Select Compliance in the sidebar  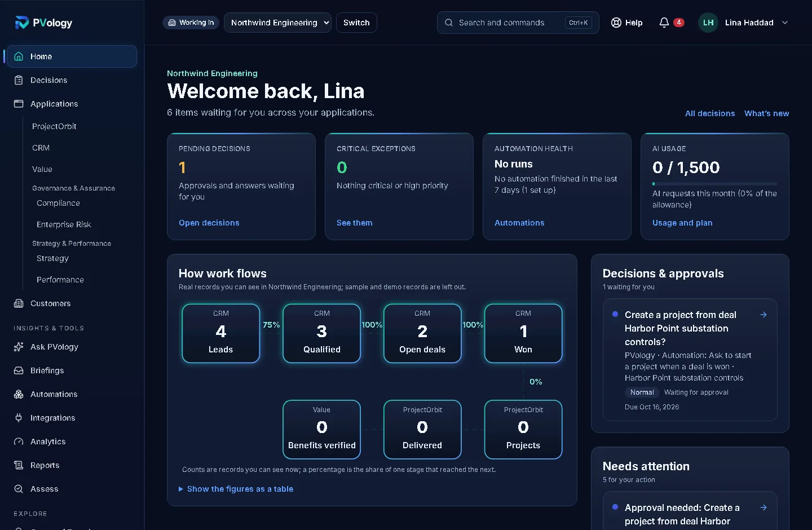click(58, 203)
